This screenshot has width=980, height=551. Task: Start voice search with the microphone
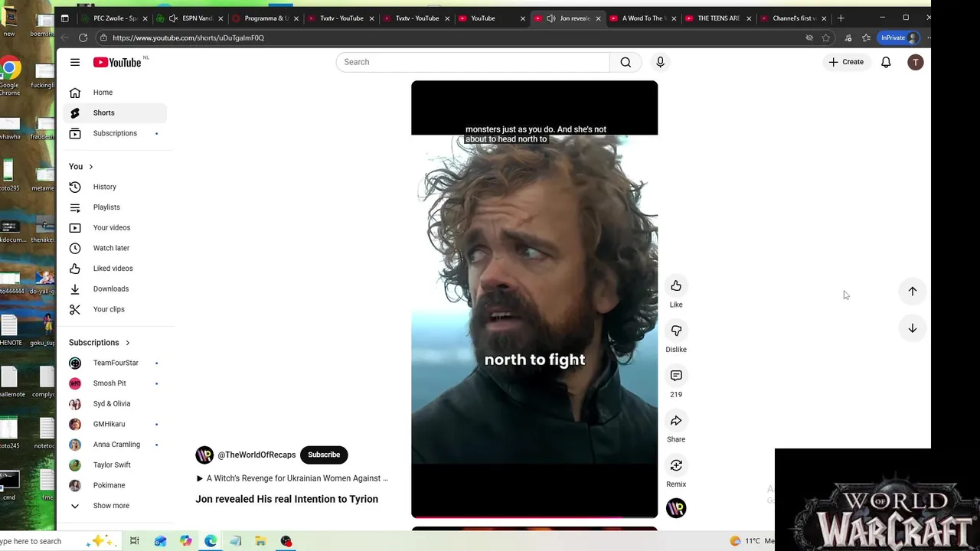coord(660,62)
